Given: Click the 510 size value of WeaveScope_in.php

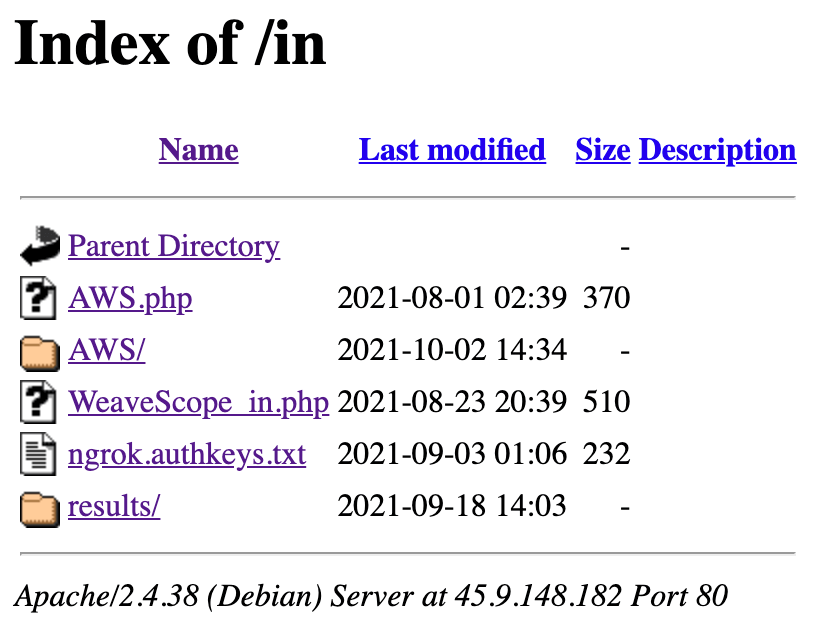Looking at the screenshot, I should click(x=607, y=402).
